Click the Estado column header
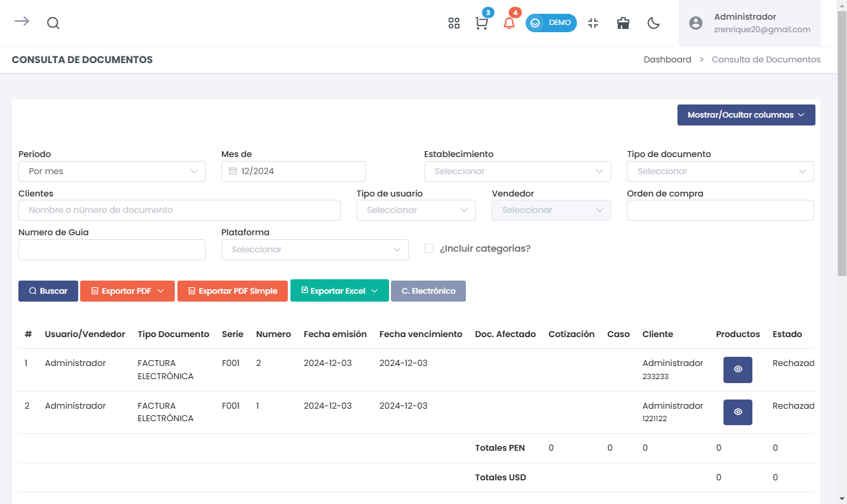The image size is (847, 504). tap(787, 334)
